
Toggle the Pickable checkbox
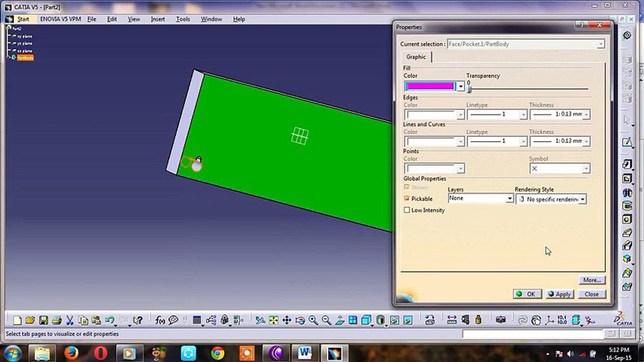tap(407, 199)
